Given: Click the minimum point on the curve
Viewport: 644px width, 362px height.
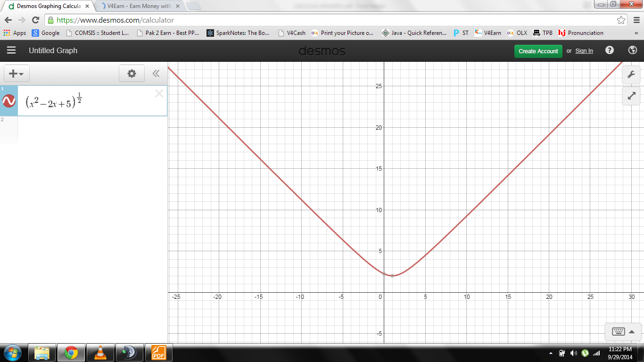Looking at the screenshot, I should pyautogui.click(x=392, y=276).
